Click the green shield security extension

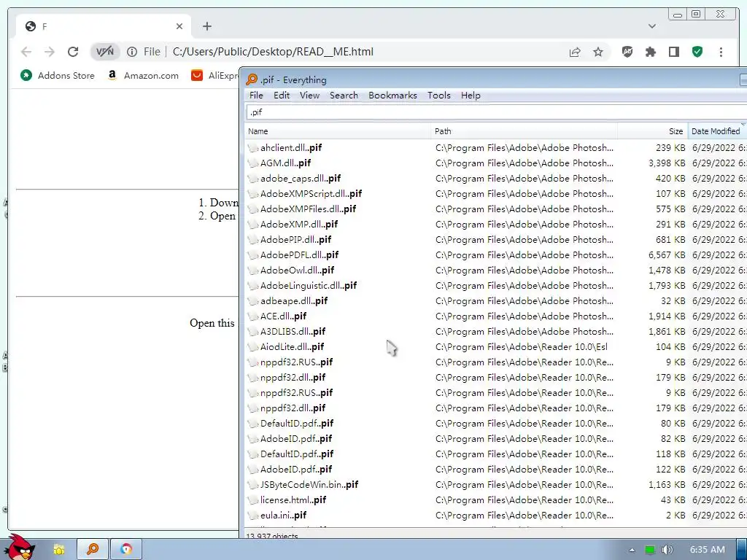697,52
